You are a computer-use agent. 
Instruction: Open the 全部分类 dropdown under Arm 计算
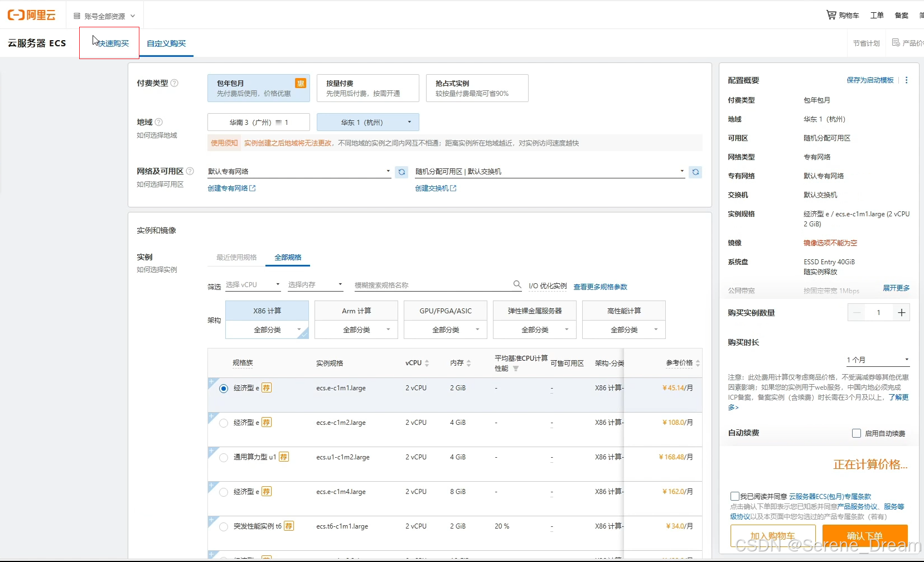click(356, 330)
